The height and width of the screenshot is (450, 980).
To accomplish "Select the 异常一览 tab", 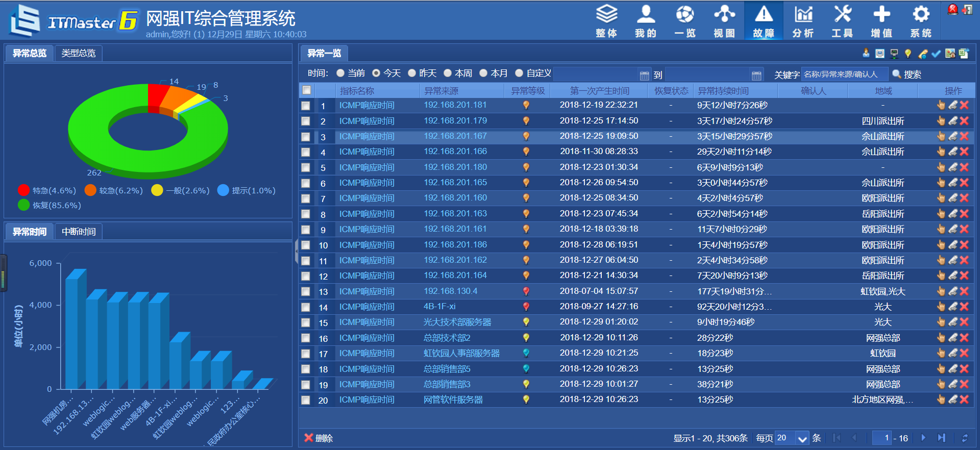I will click(324, 53).
